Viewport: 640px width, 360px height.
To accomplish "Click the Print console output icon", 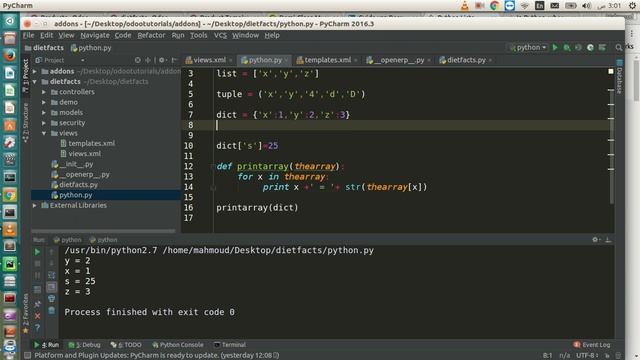I will pyautogui.click(x=51, y=299).
